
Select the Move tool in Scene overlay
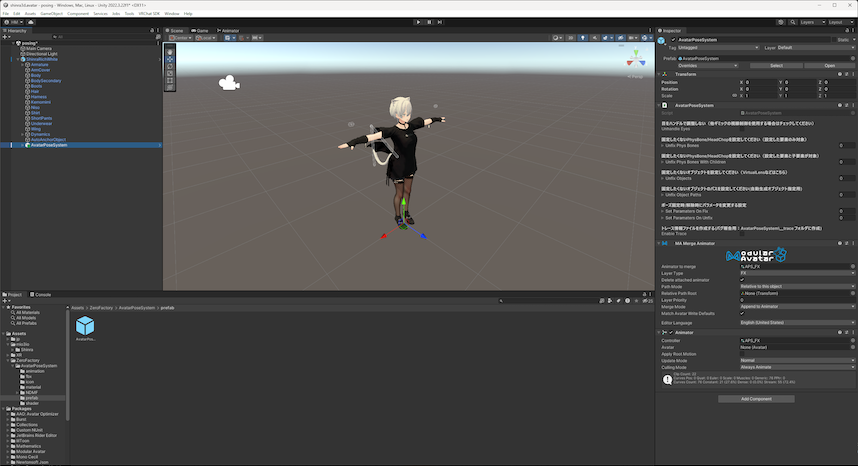point(170,58)
